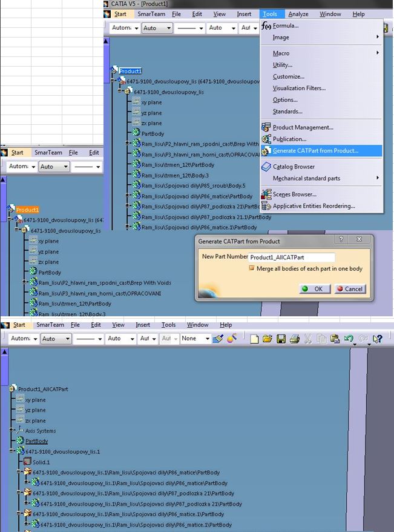The height and width of the screenshot is (532, 394).
Task: Click the Save floppy disk icon
Action: point(281,339)
